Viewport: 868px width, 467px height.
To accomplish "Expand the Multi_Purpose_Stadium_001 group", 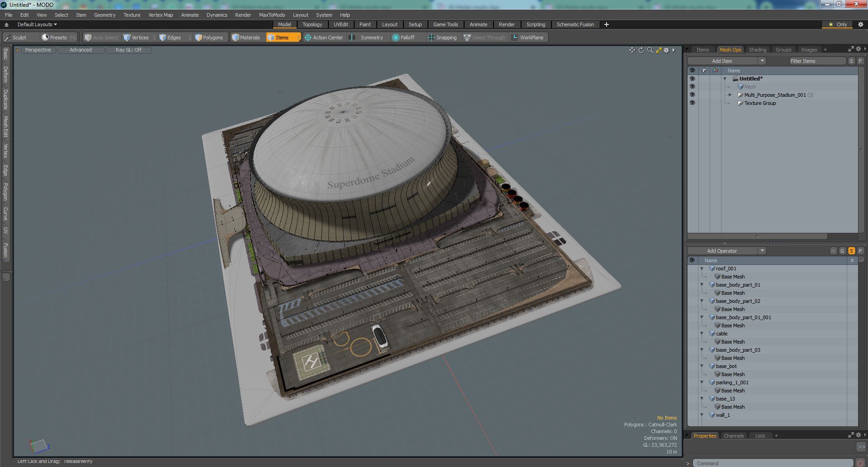I will 730,95.
